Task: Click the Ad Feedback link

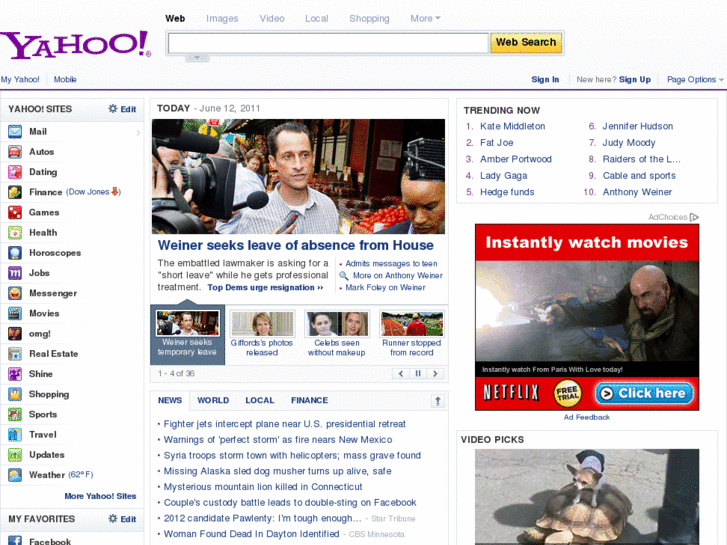Action: click(587, 417)
